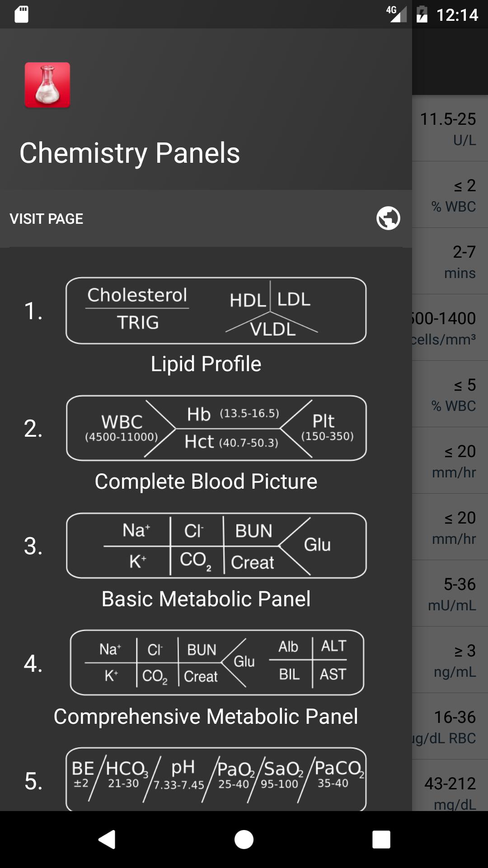Tap the SD card status bar icon
The height and width of the screenshot is (868, 488).
click(21, 14)
